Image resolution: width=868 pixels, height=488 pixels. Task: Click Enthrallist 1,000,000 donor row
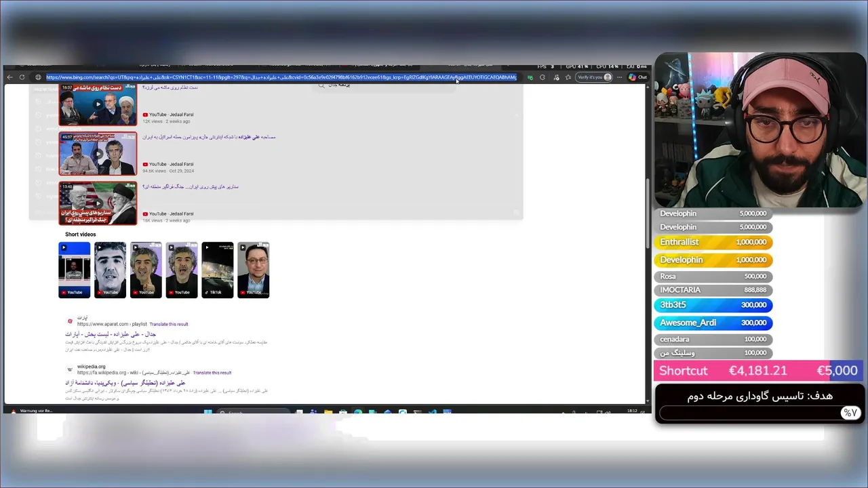tap(713, 242)
